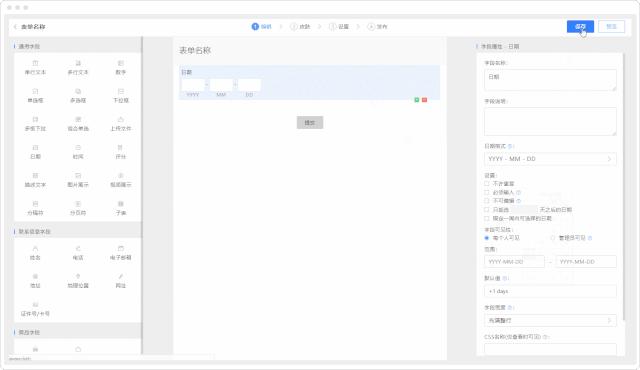
Task: Click the range end YYYY-MM-DD input
Action: (x=586, y=261)
